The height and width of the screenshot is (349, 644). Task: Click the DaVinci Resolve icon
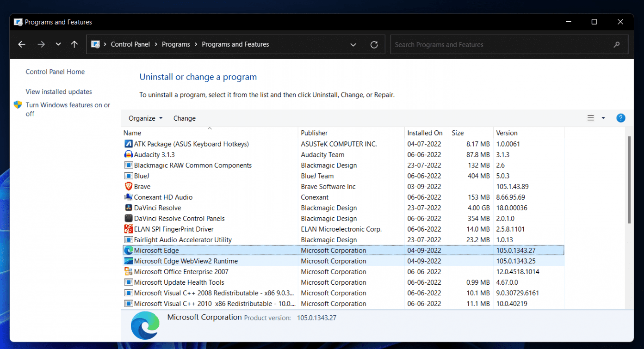coord(128,208)
